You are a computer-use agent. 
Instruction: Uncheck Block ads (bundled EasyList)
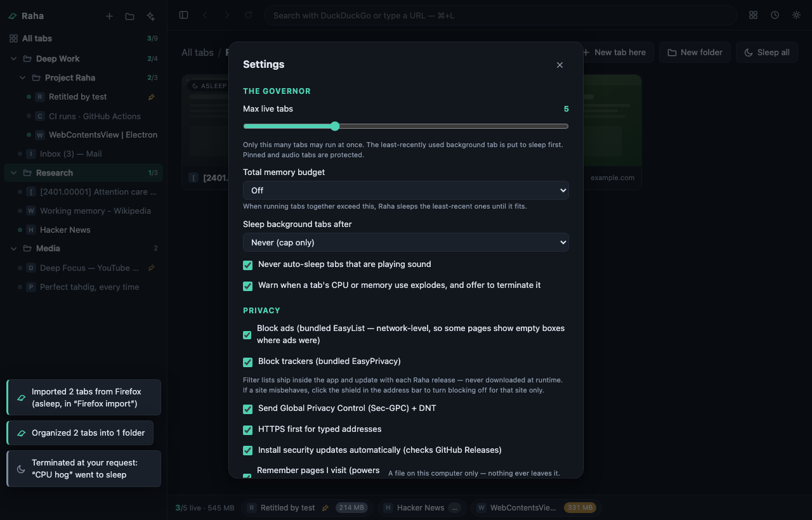point(247,335)
